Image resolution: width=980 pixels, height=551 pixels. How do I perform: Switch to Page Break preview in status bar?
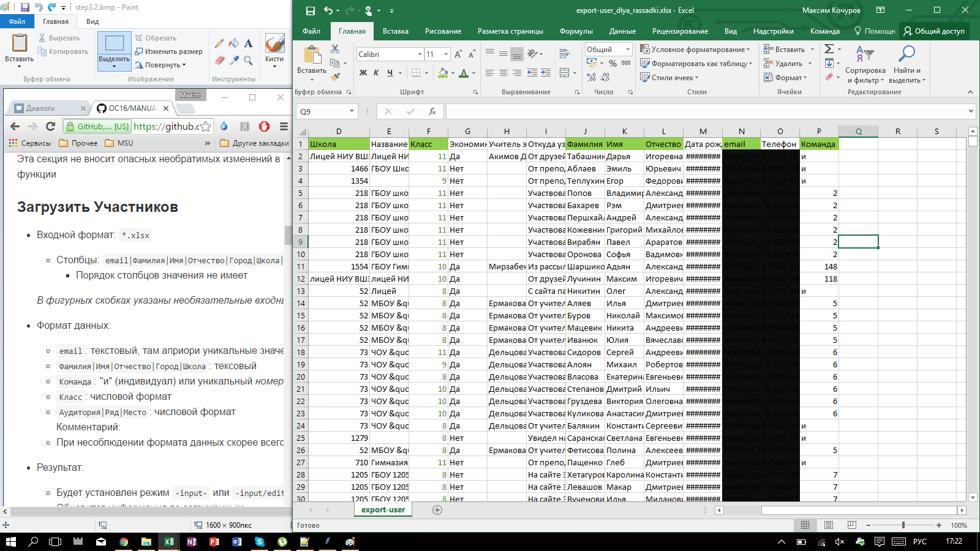(x=851, y=525)
